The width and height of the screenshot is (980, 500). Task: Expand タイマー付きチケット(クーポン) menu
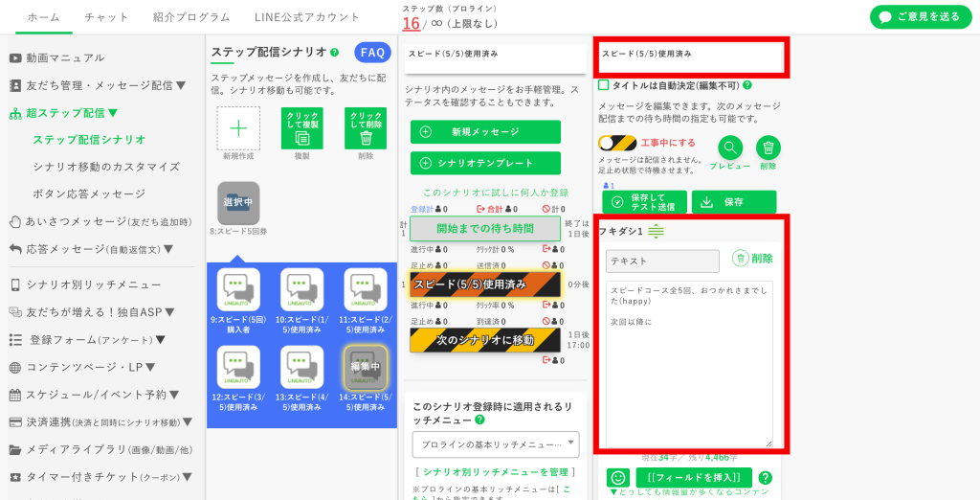tap(100, 477)
